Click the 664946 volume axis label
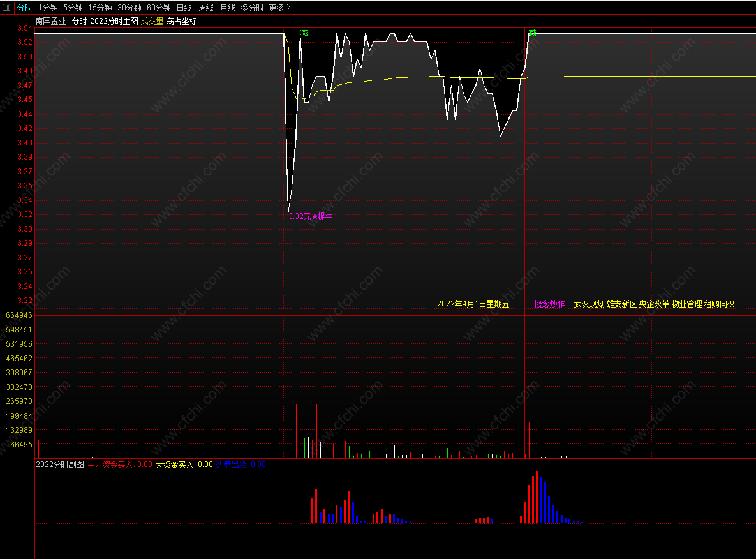 (19, 315)
